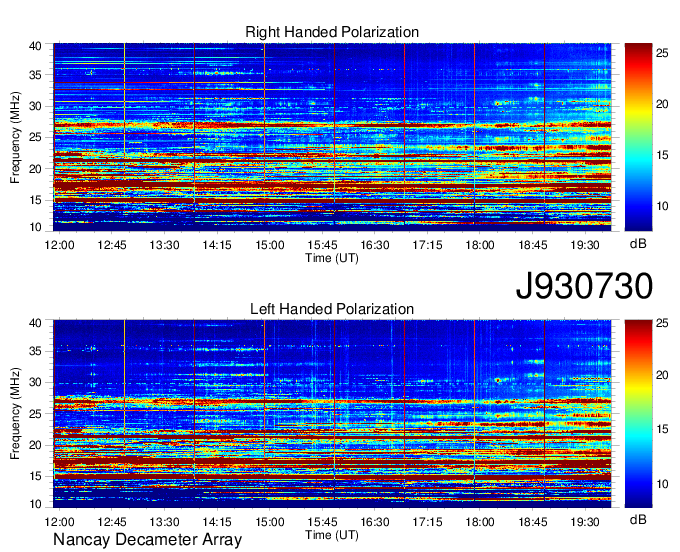Click the Right Handed Polarization plot title
Screen dimensions: 680x552
[332, 32]
